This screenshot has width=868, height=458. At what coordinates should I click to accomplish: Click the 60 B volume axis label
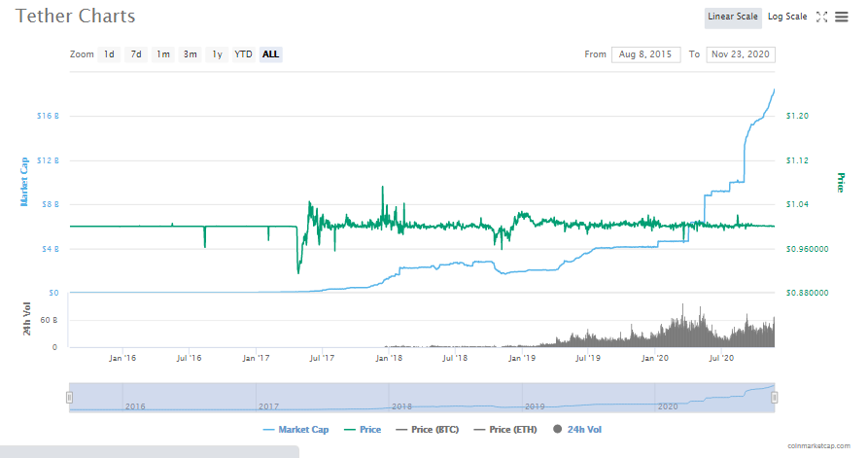click(49, 320)
